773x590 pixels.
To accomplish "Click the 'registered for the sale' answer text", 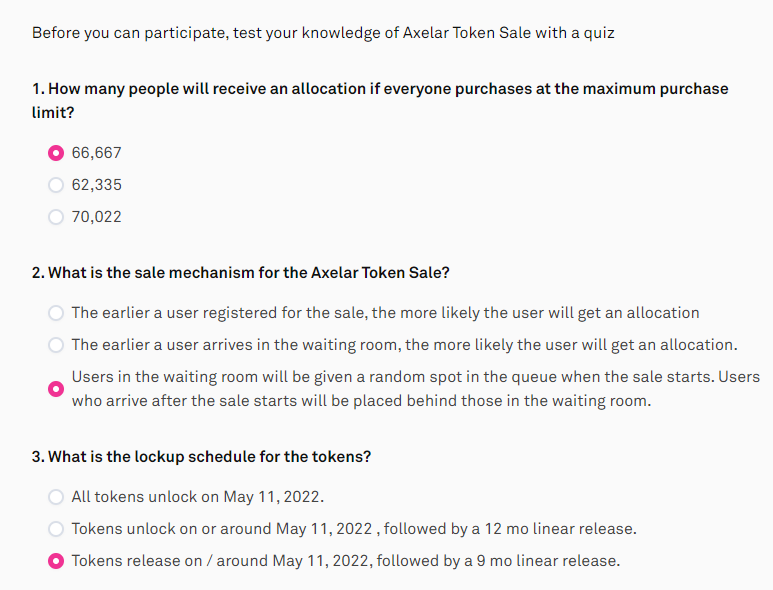I will 386,313.
